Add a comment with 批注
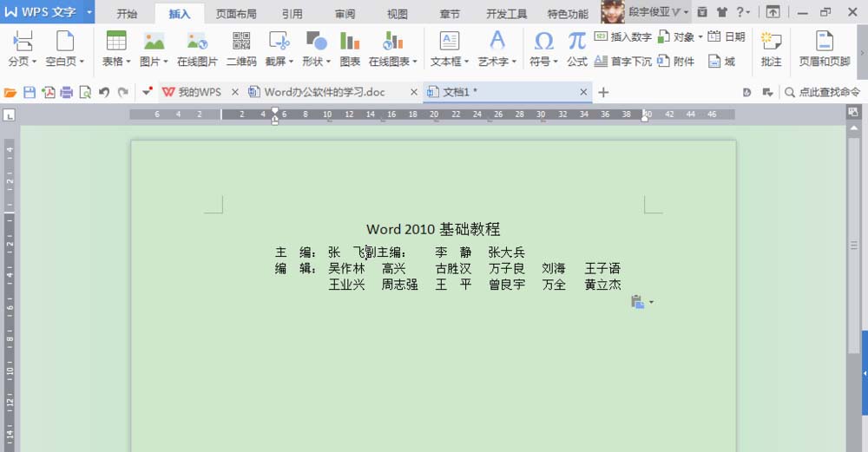Screen dimensions: 868x452 click(x=771, y=49)
